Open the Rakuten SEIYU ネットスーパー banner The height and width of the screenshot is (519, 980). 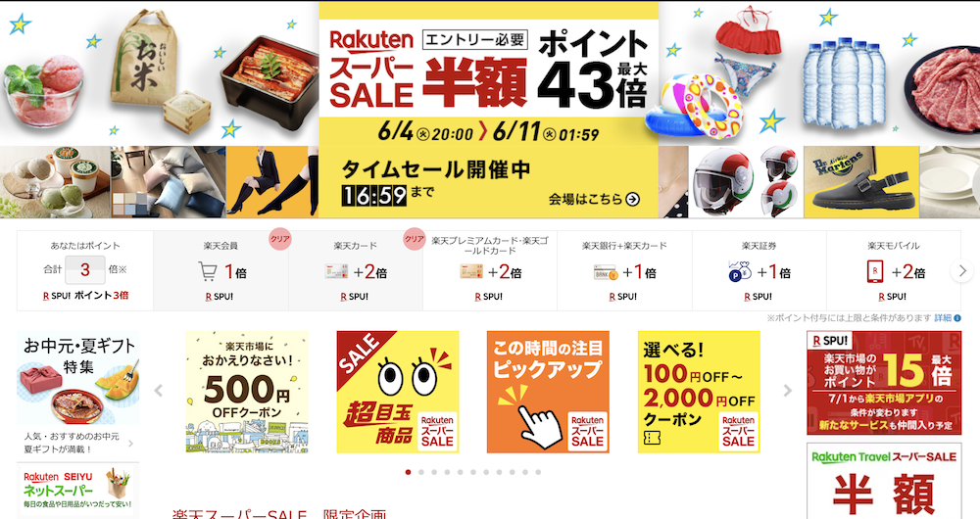pos(78,491)
